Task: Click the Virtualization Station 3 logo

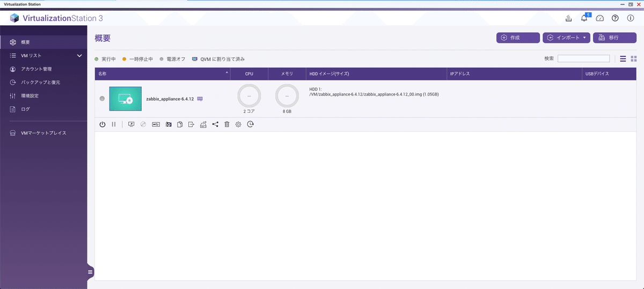Action: (56, 18)
